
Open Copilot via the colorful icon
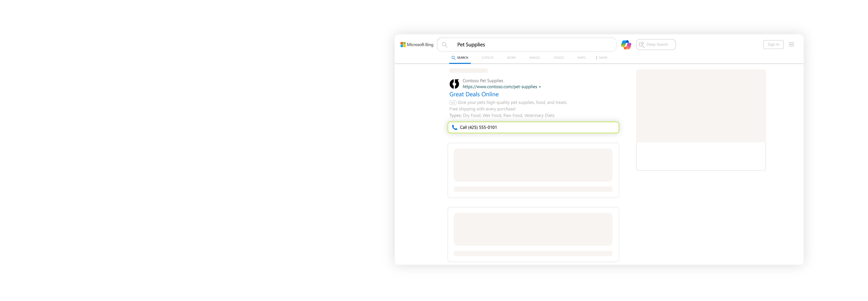pos(626,45)
